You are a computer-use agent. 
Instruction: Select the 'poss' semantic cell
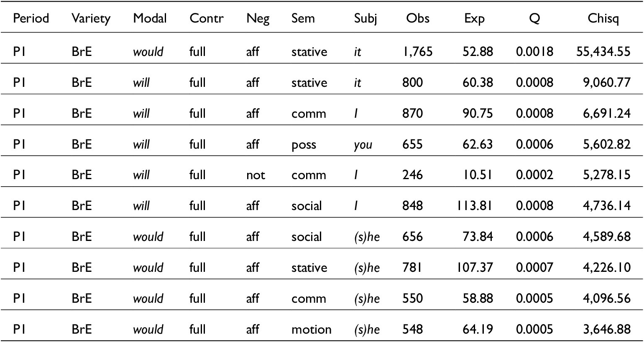click(304, 144)
